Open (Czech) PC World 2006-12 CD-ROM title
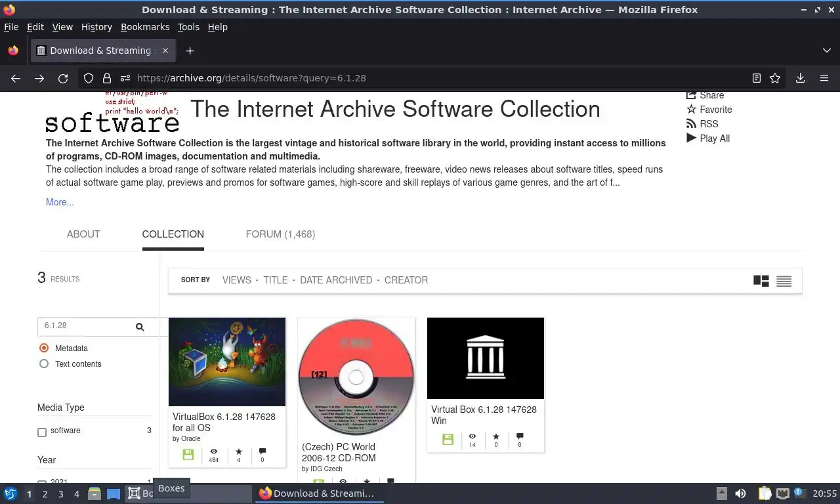This screenshot has width=840, height=504. pyautogui.click(x=339, y=452)
